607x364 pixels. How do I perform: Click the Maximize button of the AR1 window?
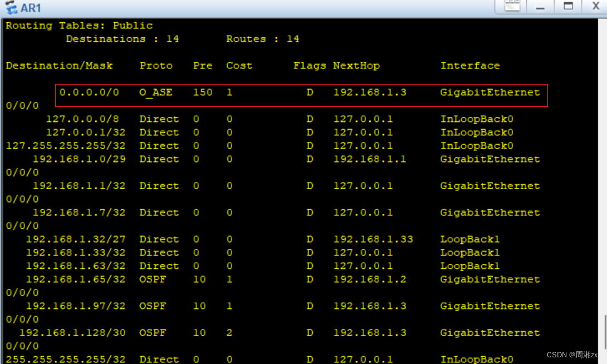(569, 7)
